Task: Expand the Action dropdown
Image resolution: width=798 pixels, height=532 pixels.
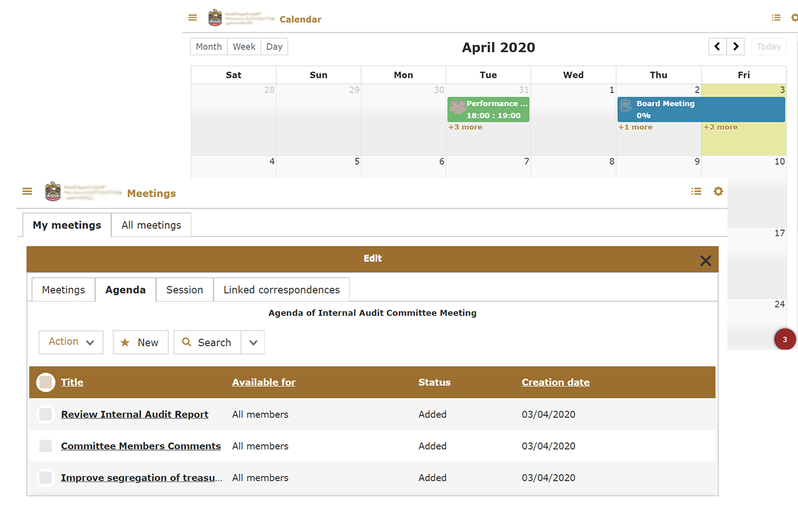Action: [x=71, y=342]
